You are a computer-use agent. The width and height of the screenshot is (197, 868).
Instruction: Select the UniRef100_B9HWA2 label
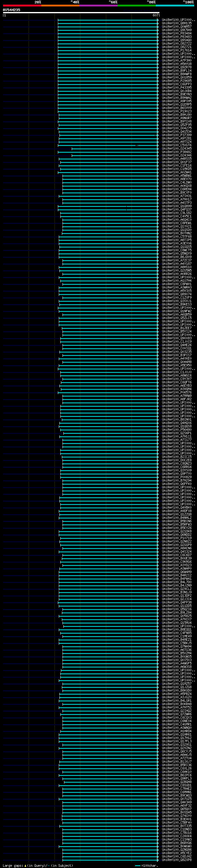177,98
